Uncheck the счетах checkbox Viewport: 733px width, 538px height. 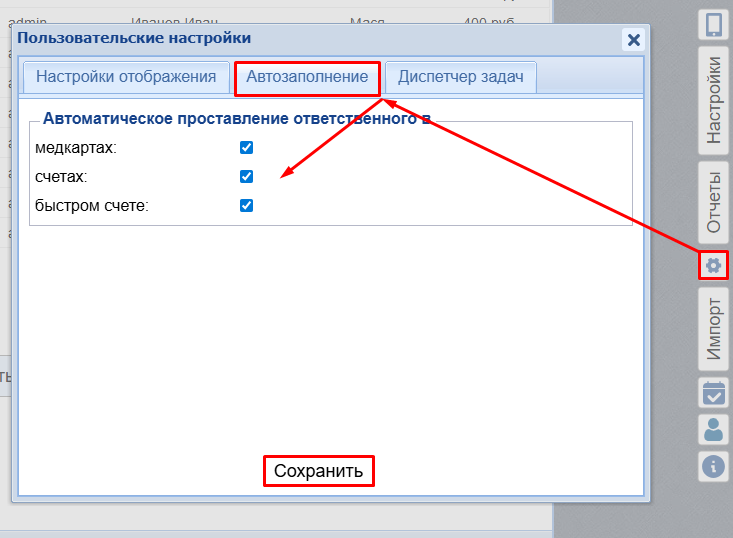tap(246, 177)
